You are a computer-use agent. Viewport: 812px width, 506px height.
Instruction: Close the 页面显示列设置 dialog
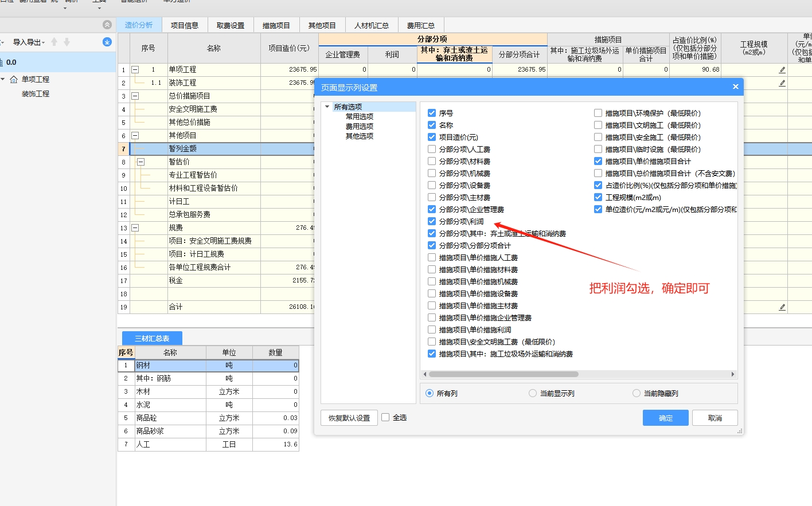[x=735, y=87]
